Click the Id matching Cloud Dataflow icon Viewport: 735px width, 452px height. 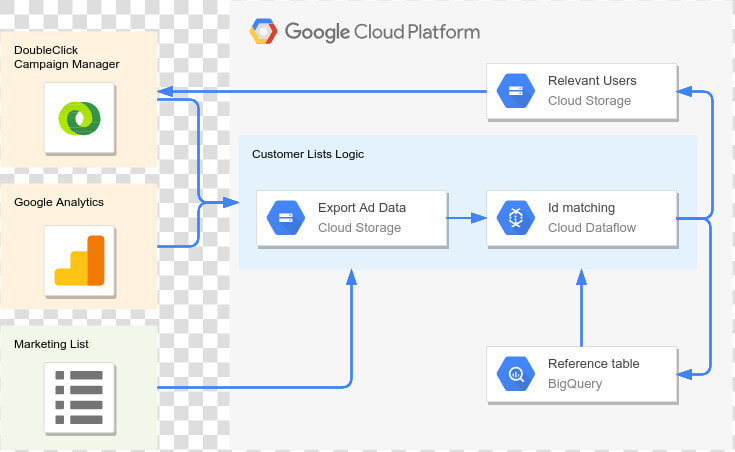coord(516,218)
